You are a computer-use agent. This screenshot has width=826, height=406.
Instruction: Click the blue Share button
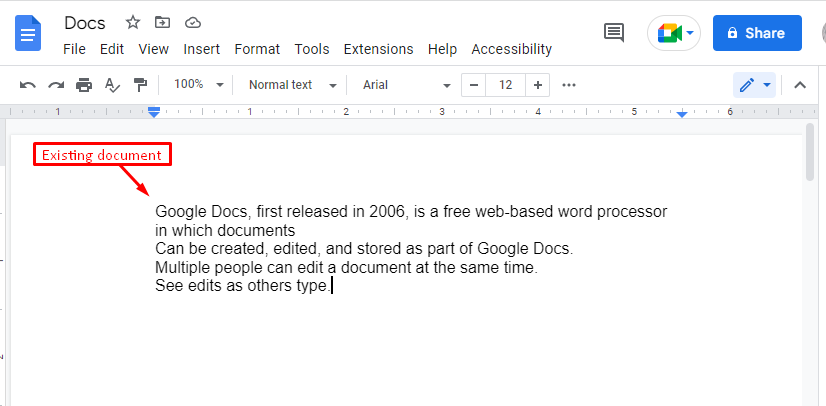coord(757,33)
